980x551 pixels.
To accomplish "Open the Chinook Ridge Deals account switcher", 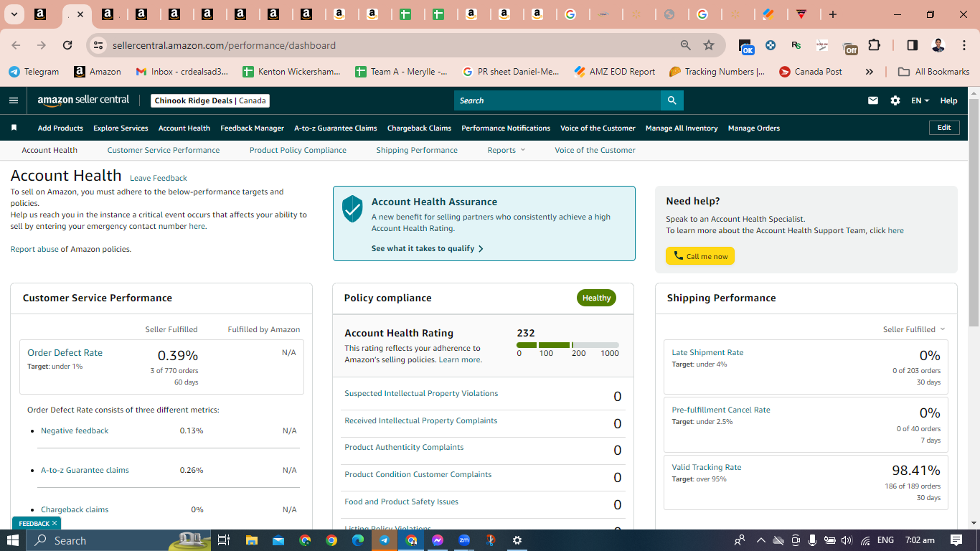I will (211, 100).
